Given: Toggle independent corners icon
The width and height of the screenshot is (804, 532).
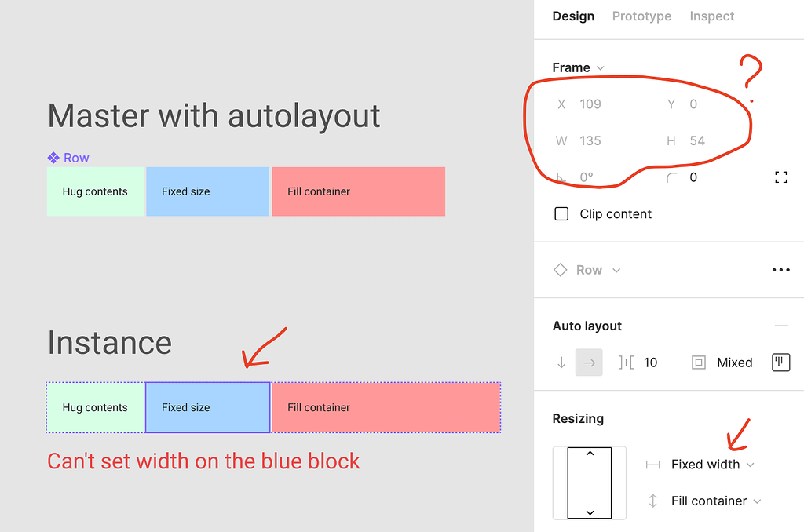Looking at the screenshot, I should [780, 177].
